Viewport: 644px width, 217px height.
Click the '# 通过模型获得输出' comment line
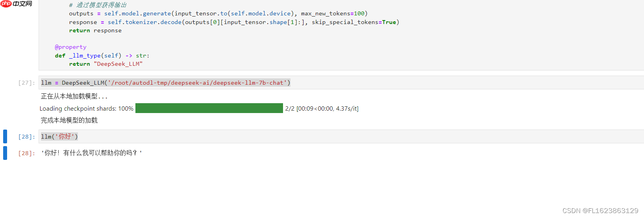[x=98, y=5]
